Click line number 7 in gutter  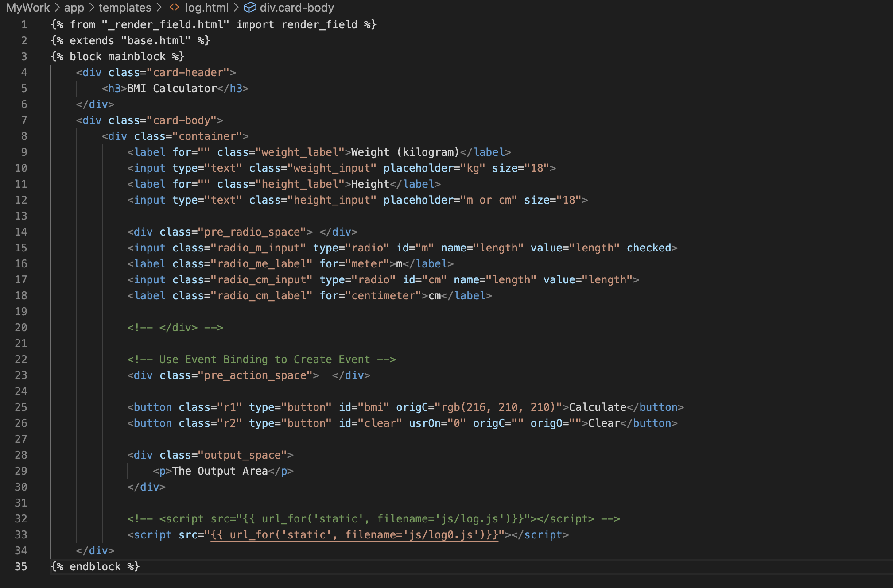pyautogui.click(x=24, y=120)
